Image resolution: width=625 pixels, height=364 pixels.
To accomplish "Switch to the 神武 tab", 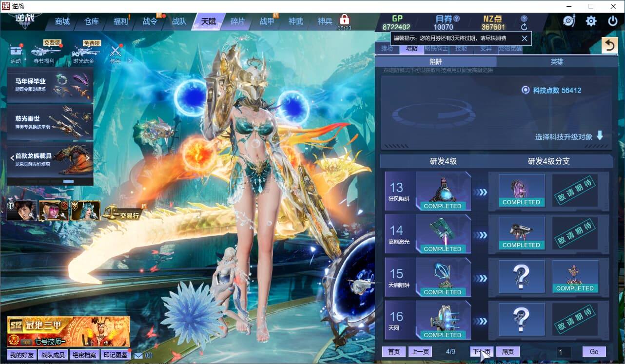I will [296, 21].
